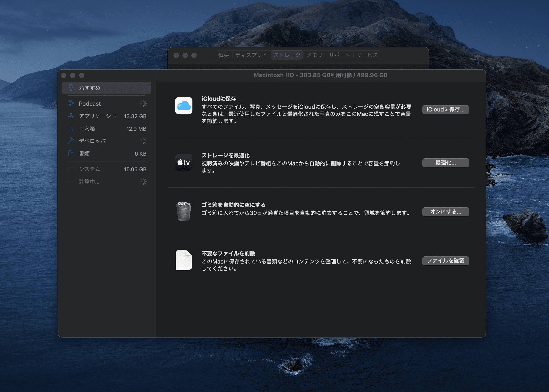The width and height of the screenshot is (549, 392).
Task: Click the ファイルを確認 button
Action: 446,261
